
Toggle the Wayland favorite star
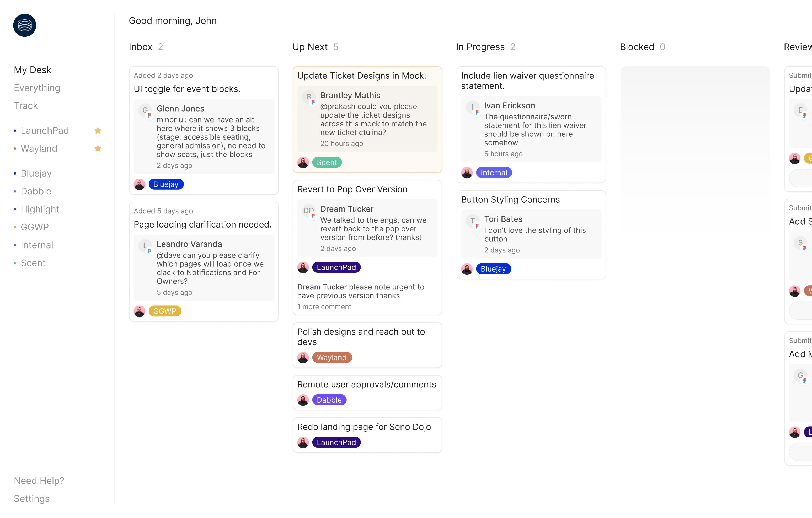[x=98, y=149]
